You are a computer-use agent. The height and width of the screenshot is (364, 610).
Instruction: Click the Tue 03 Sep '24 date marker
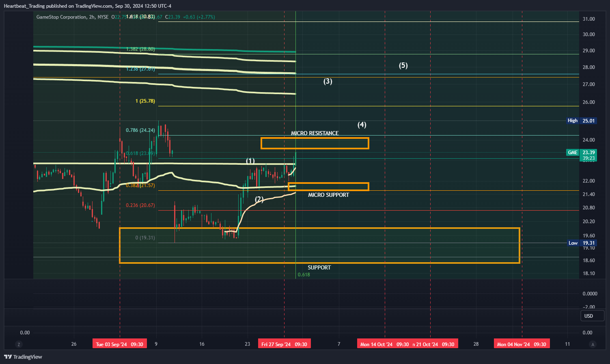coord(119,344)
